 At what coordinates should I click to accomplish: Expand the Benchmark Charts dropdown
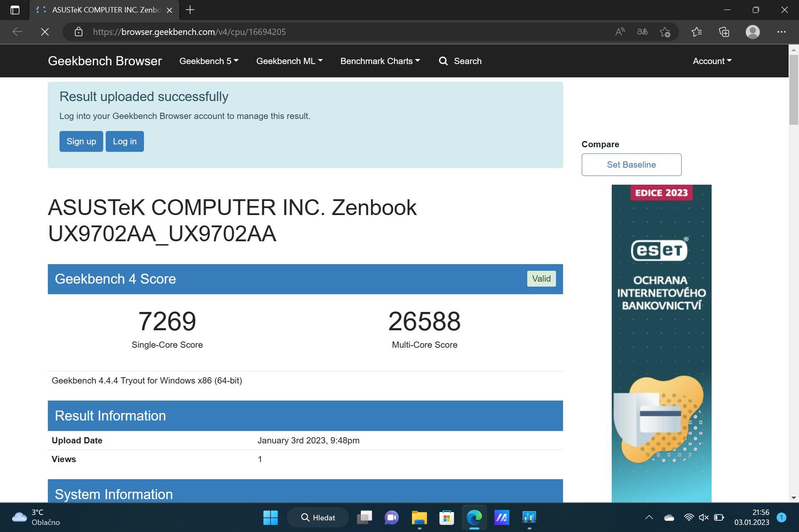click(x=380, y=61)
